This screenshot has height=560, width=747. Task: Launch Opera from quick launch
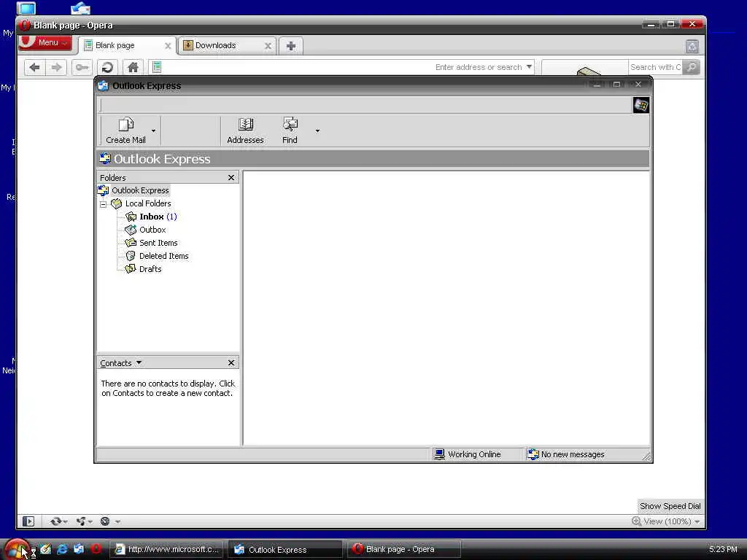click(x=96, y=549)
